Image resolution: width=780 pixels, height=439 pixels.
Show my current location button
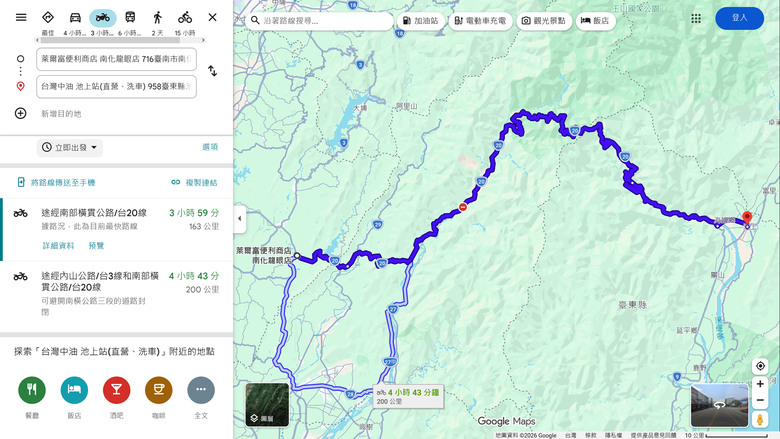coord(760,366)
